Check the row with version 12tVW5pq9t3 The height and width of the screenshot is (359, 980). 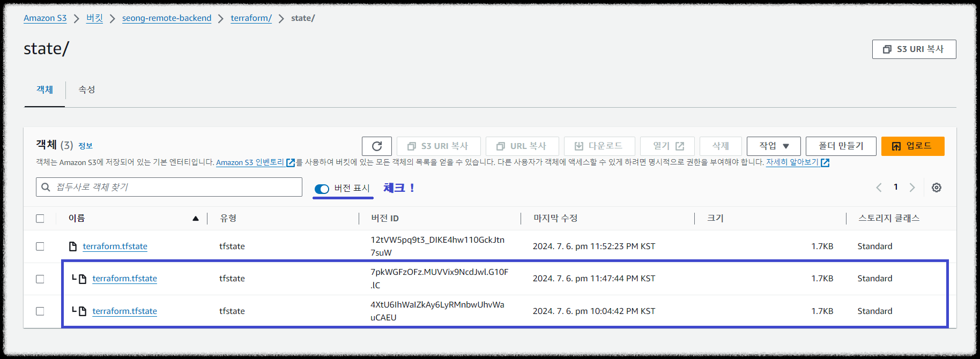(x=40, y=246)
